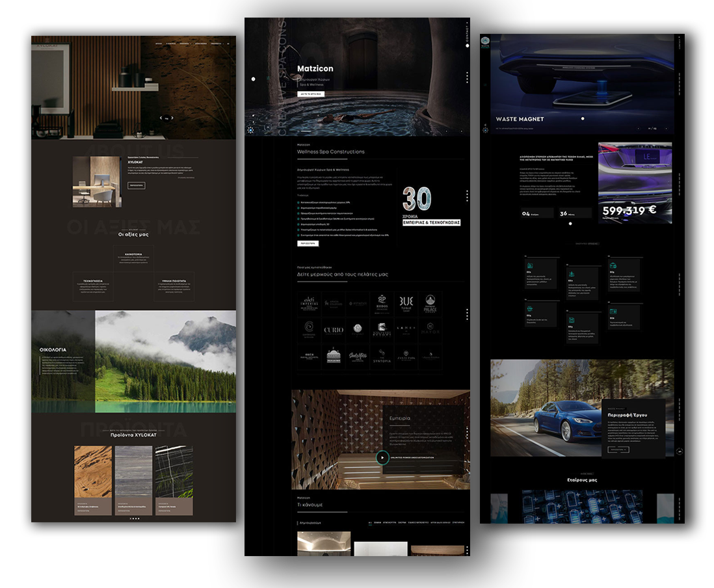Click the left arrow on the Xylokat slider

click(161, 118)
